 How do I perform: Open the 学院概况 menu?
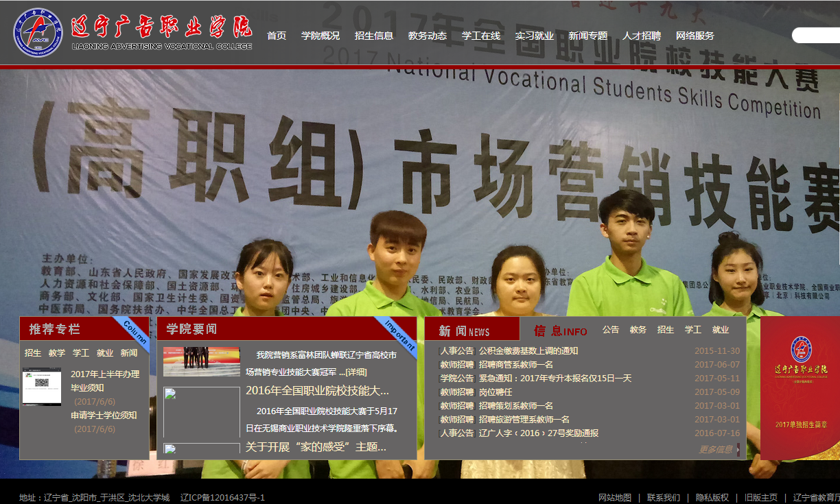[320, 36]
